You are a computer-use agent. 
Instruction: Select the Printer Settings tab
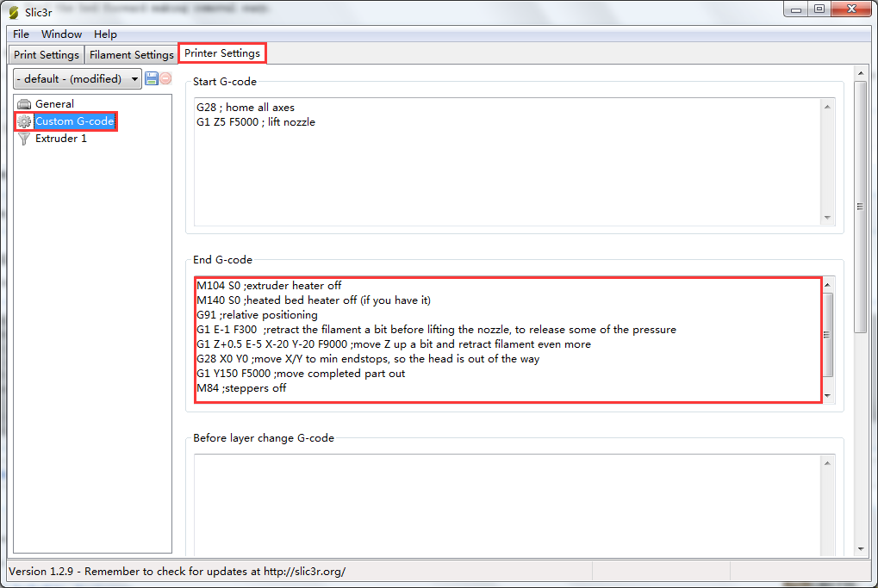coord(222,53)
